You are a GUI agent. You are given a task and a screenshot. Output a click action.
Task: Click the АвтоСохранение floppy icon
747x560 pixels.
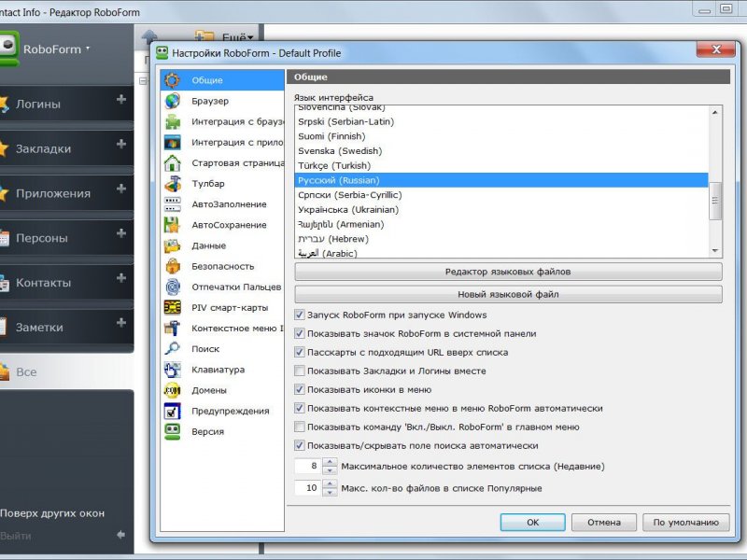click(173, 225)
